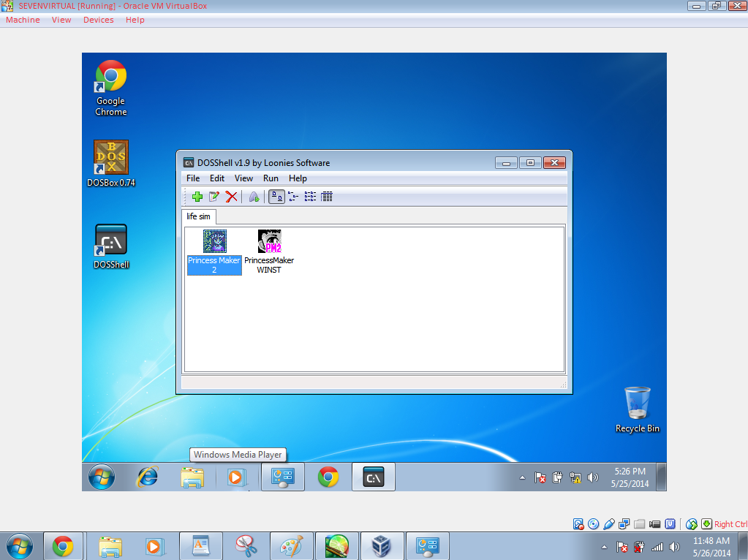Show hidden icons in guest system tray
748x560 pixels.
coord(522,477)
